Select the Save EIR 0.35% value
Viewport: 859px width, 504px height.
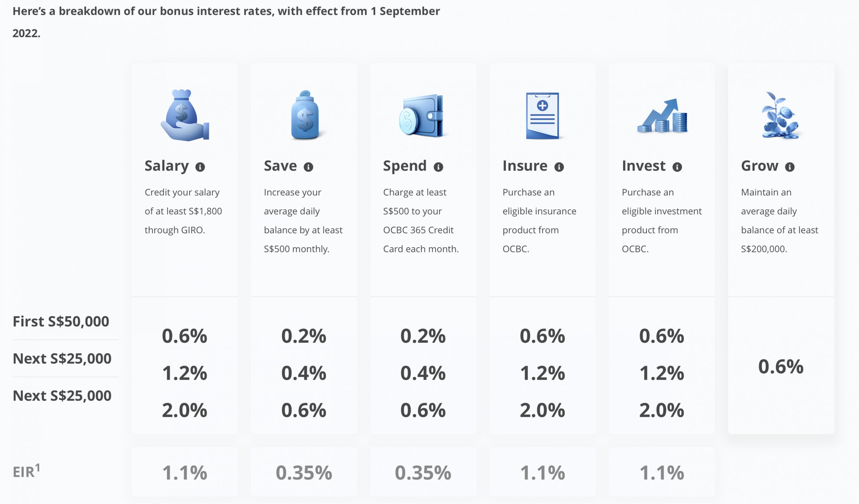(x=304, y=473)
